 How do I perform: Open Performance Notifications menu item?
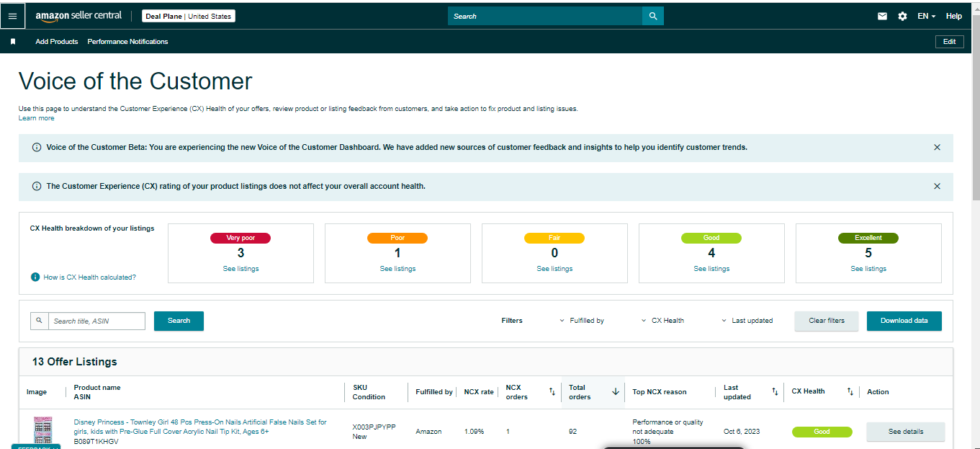(127, 42)
